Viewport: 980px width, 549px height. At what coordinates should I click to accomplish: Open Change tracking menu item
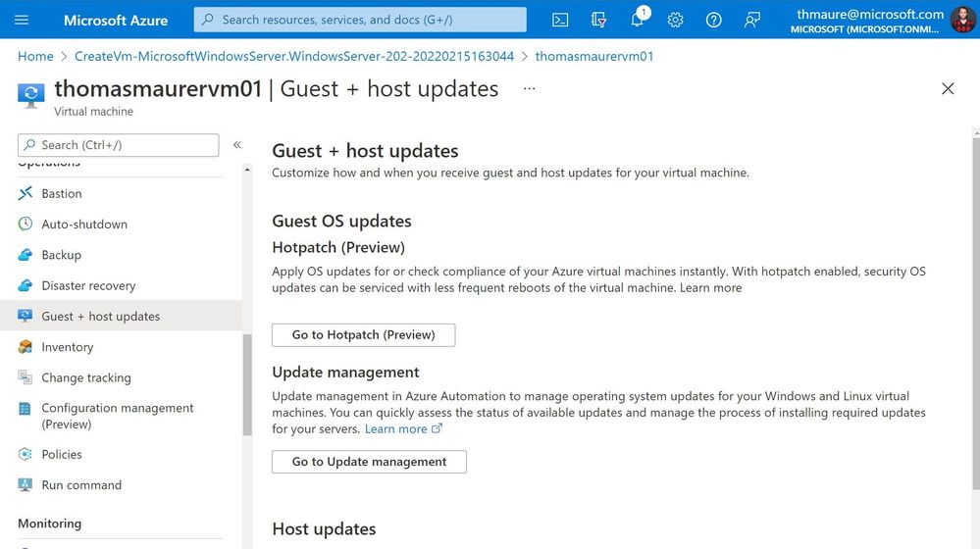point(86,377)
